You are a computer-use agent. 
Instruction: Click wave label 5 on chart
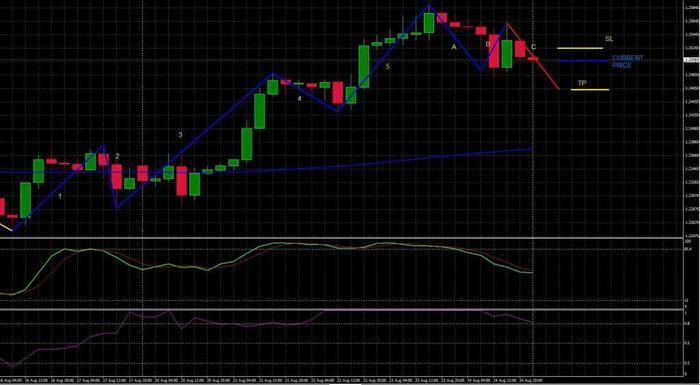coord(388,67)
